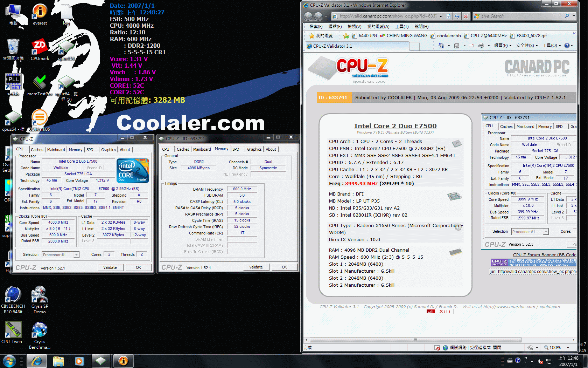588x368 pixels.
Task: Click the IE Forward navigation button
Action: [318, 16]
